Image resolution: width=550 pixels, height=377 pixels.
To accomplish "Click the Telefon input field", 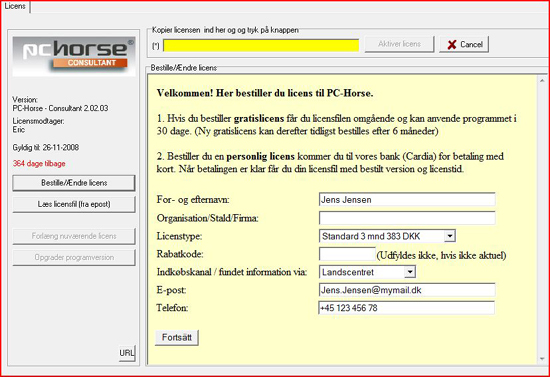I will pyautogui.click(x=407, y=308).
